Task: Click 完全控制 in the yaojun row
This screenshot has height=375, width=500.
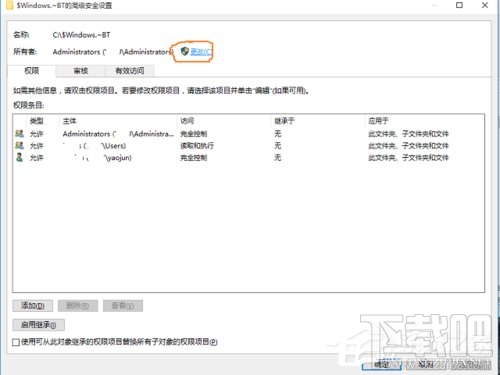Action: coord(194,157)
